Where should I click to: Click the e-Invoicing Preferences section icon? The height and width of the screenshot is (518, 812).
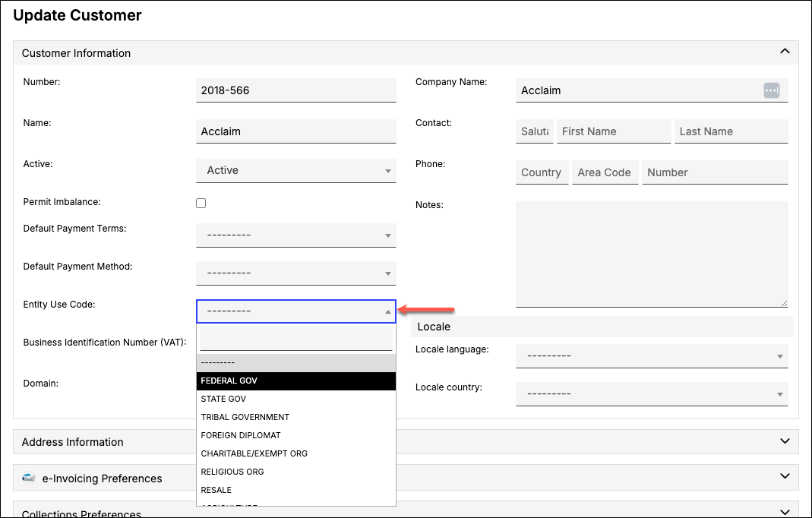pyautogui.click(x=28, y=478)
